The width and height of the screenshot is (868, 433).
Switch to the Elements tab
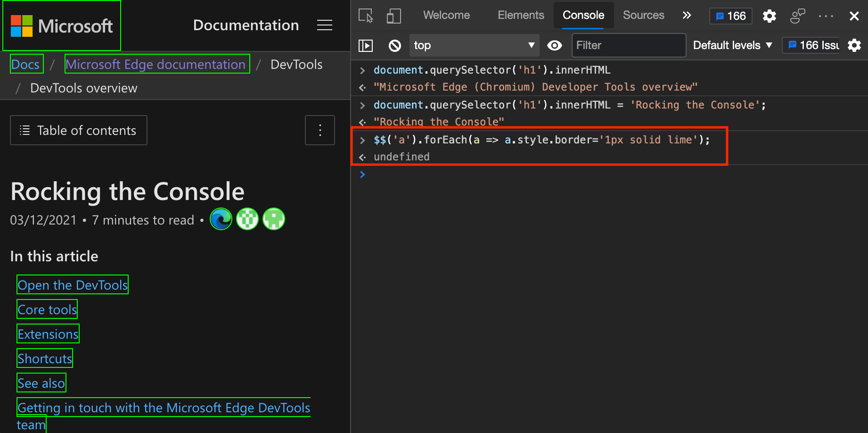coord(521,15)
